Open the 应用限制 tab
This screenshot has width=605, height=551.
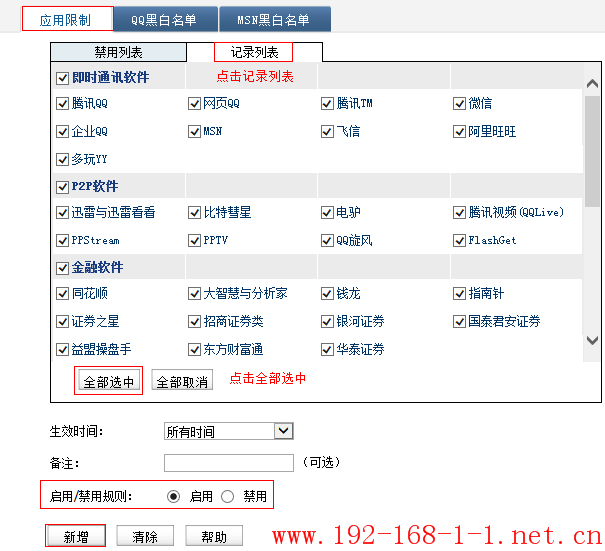(68, 19)
